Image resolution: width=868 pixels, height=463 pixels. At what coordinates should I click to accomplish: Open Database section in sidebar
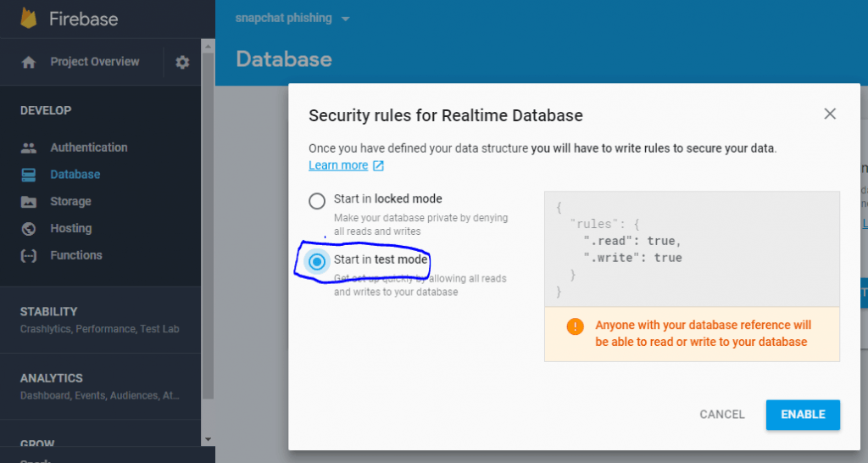[x=75, y=175]
